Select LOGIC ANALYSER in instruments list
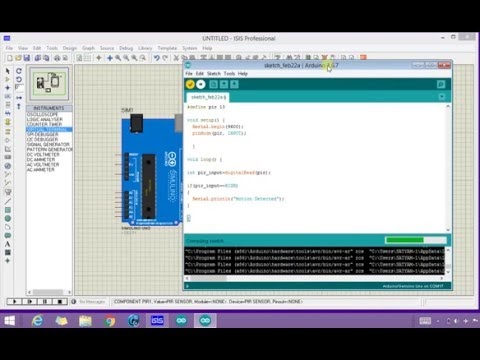This screenshot has height=360, width=480. pos(45,119)
